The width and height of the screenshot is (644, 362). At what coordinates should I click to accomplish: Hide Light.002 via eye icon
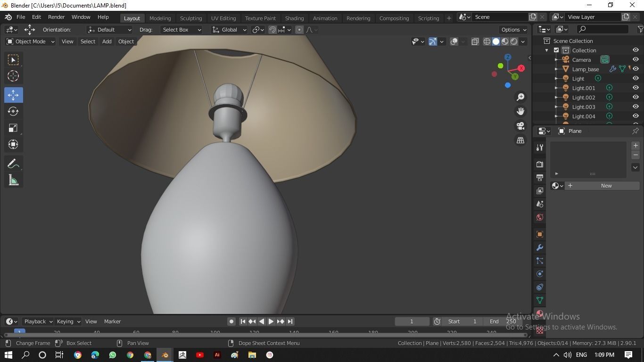(x=636, y=97)
